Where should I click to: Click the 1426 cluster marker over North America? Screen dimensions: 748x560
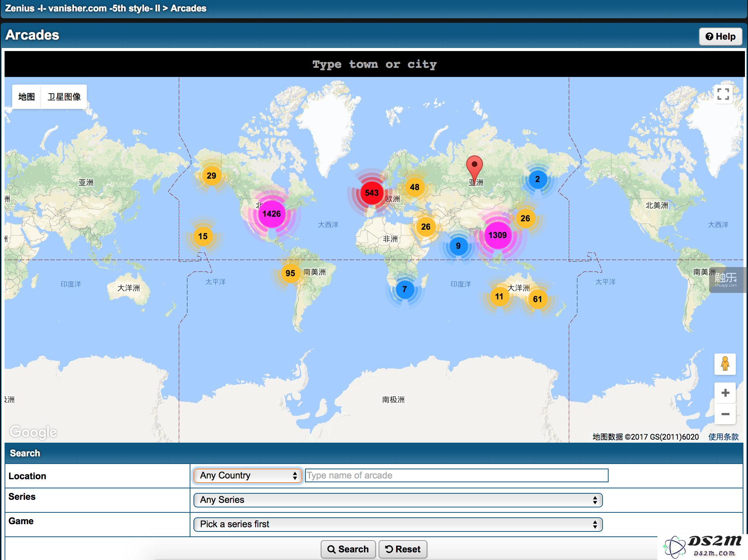272,214
